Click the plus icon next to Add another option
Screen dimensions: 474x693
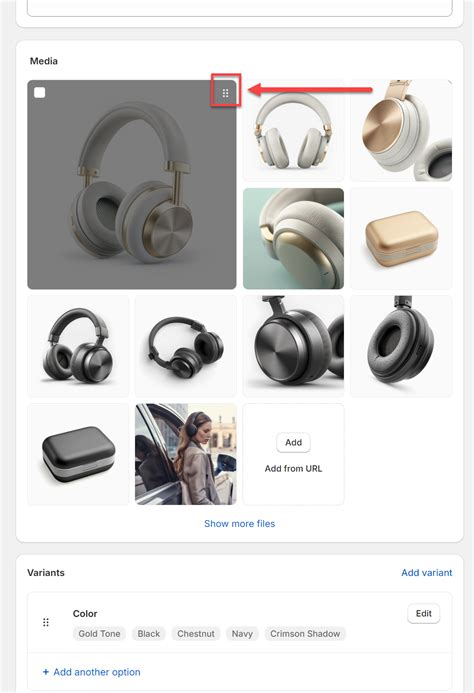pyautogui.click(x=46, y=672)
